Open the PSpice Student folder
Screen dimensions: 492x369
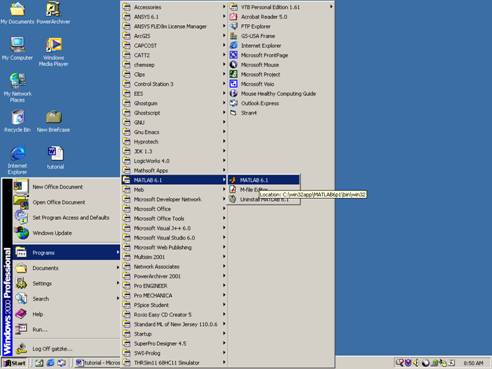[174, 305]
